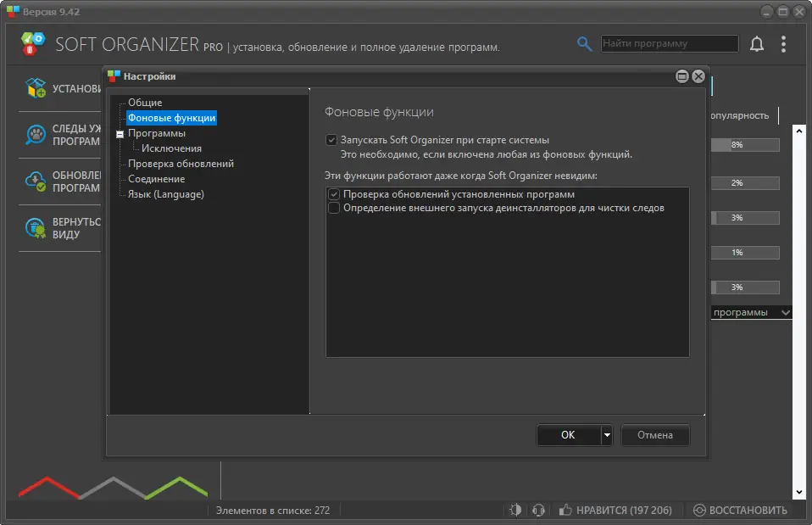
Task: Click the thumbs-up like icon
Action: click(565, 510)
